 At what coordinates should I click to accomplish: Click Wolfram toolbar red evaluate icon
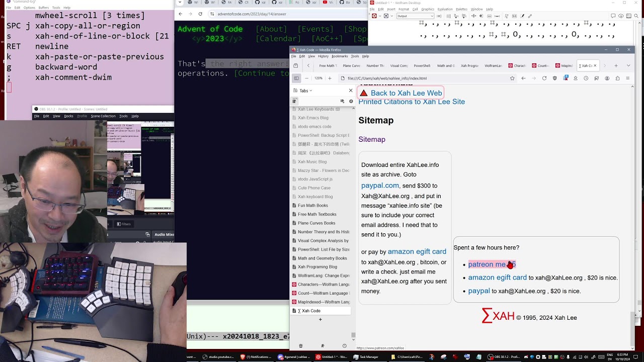click(x=374, y=16)
